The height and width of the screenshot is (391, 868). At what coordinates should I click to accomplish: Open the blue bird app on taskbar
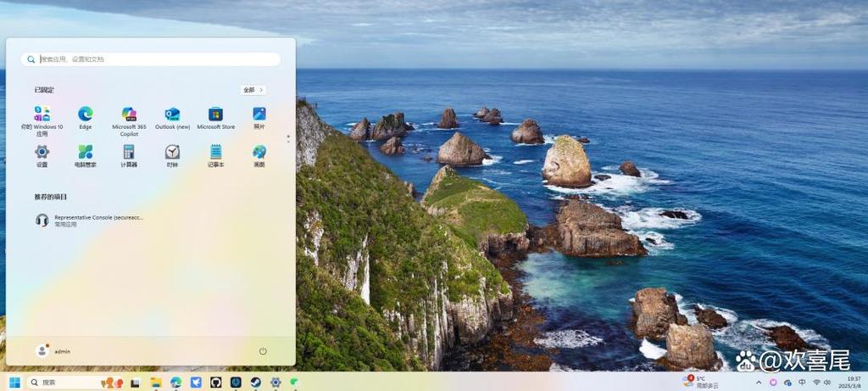(x=196, y=383)
